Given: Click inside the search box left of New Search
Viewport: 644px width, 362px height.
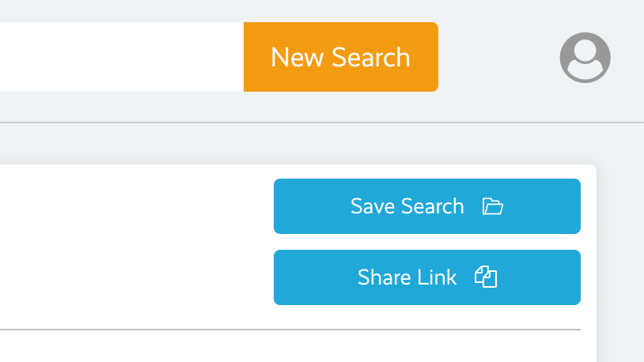Looking at the screenshot, I should (x=122, y=57).
